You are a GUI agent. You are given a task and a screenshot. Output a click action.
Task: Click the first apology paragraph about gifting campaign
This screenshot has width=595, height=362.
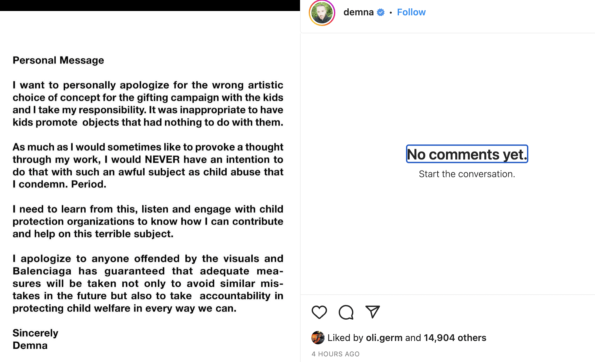(148, 104)
